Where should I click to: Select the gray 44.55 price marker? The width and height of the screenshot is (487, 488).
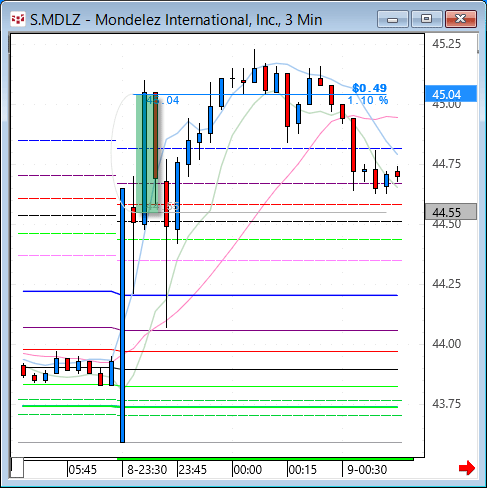coord(451,212)
